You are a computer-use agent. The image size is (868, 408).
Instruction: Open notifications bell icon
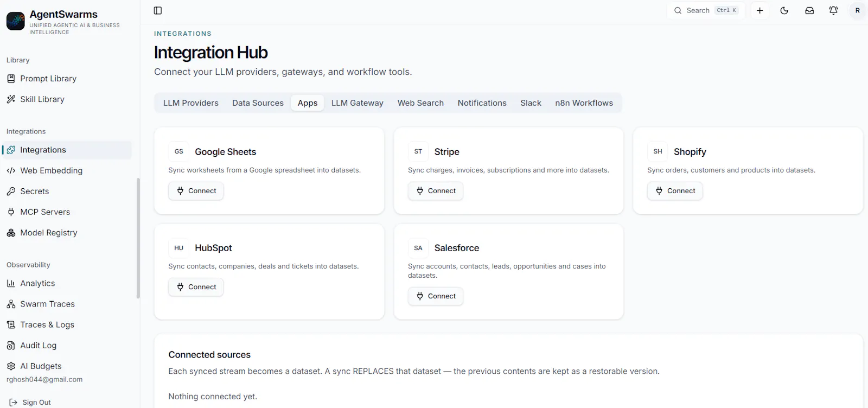(x=834, y=10)
